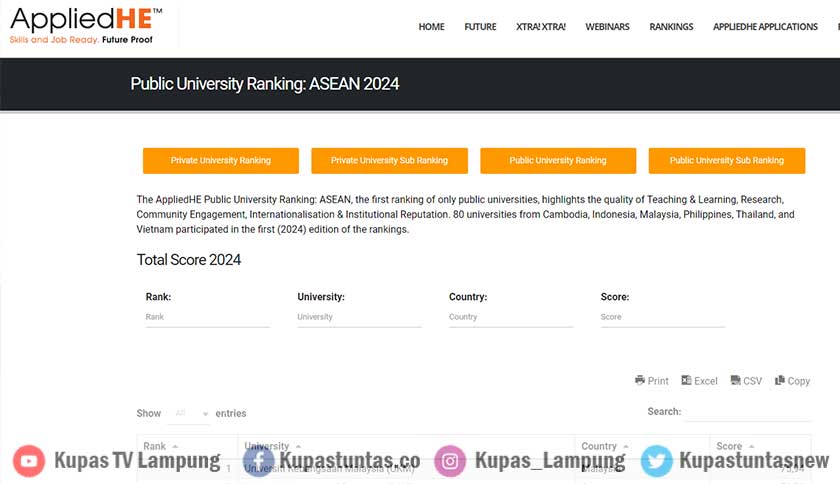840x484 pixels.
Task: Open the HOME menu item
Action: (x=431, y=27)
